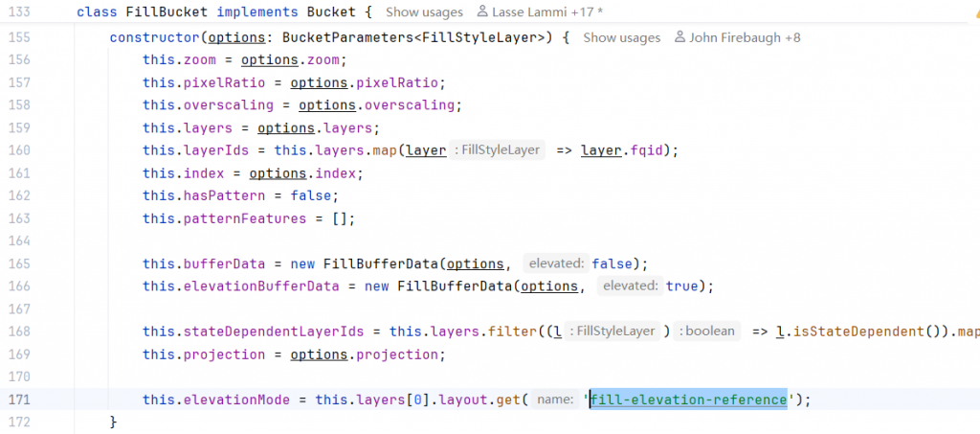Click 'this.bufferData' on line 165

click(204, 263)
